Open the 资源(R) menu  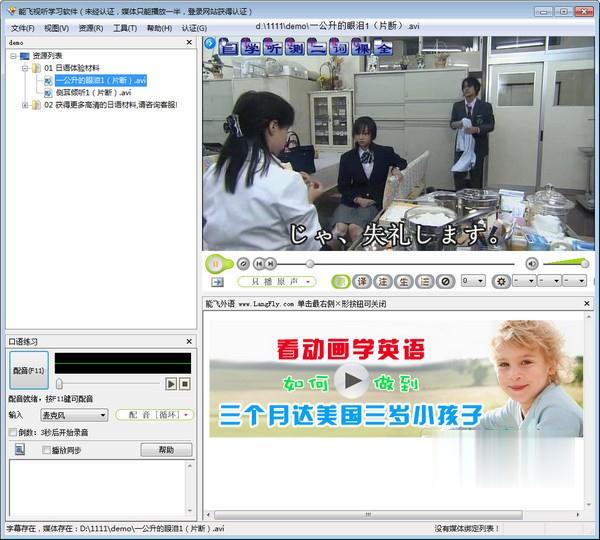91,28
